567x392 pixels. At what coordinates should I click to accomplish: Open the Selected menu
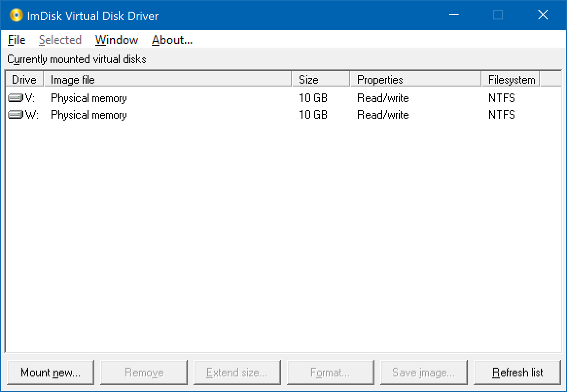60,40
